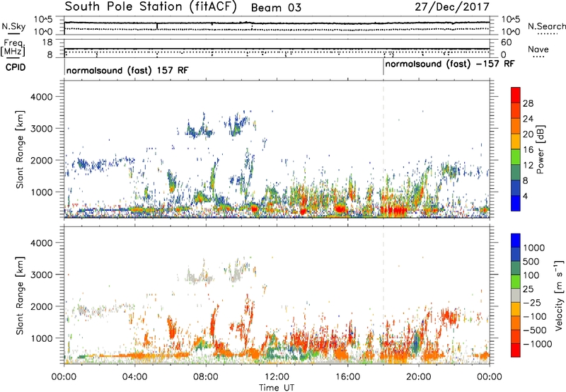Click the '12:00' time tick label
This screenshot has height=392, width=566.
pos(277,377)
